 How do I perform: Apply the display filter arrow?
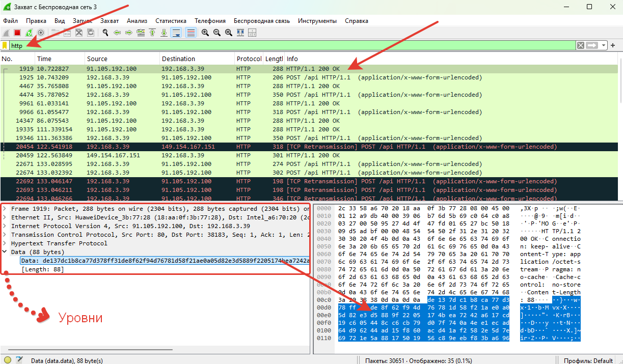[592, 45]
